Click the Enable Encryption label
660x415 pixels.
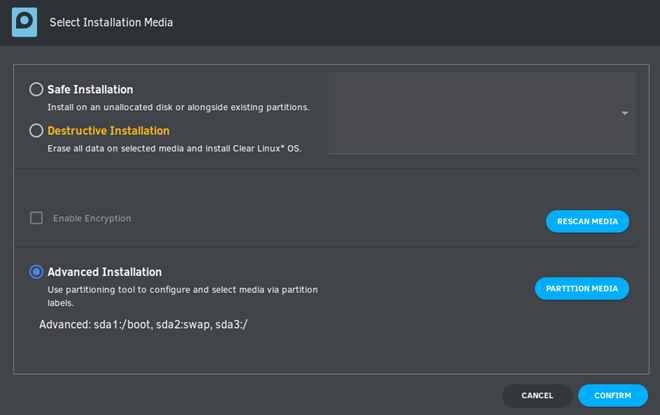click(x=92, y=218)
